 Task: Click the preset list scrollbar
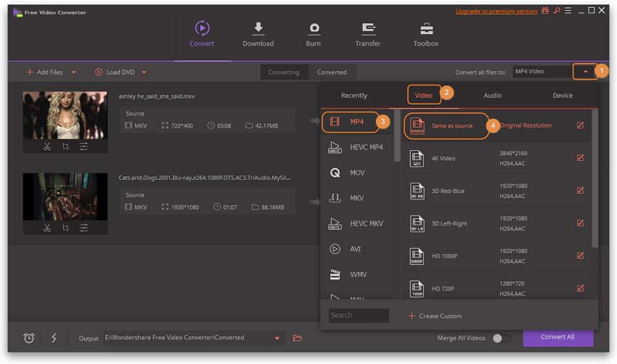pos(595,179)
